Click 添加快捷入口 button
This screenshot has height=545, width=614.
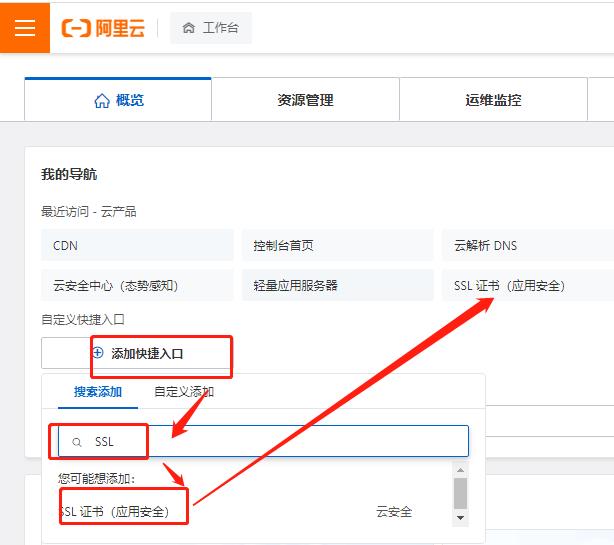tap(137, 353)
